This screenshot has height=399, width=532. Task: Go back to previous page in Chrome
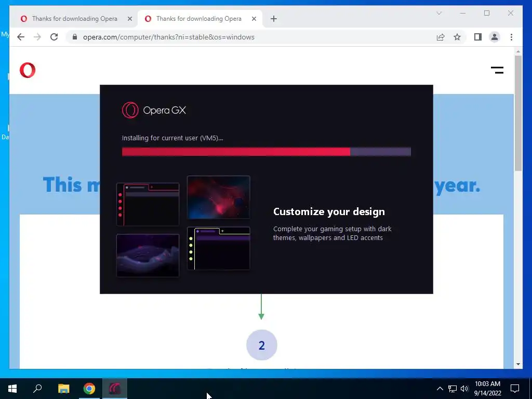pyautogui.click(x=21, y=37)
